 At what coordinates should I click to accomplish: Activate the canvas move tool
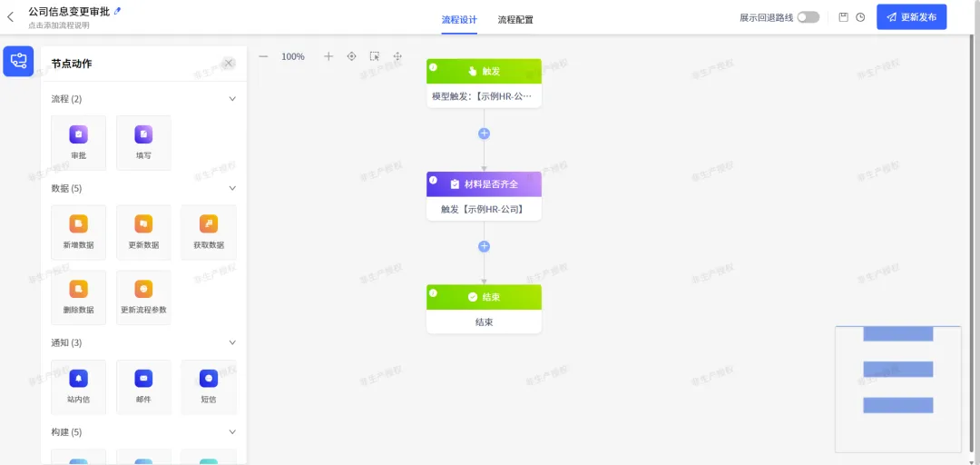coord(397,56)
